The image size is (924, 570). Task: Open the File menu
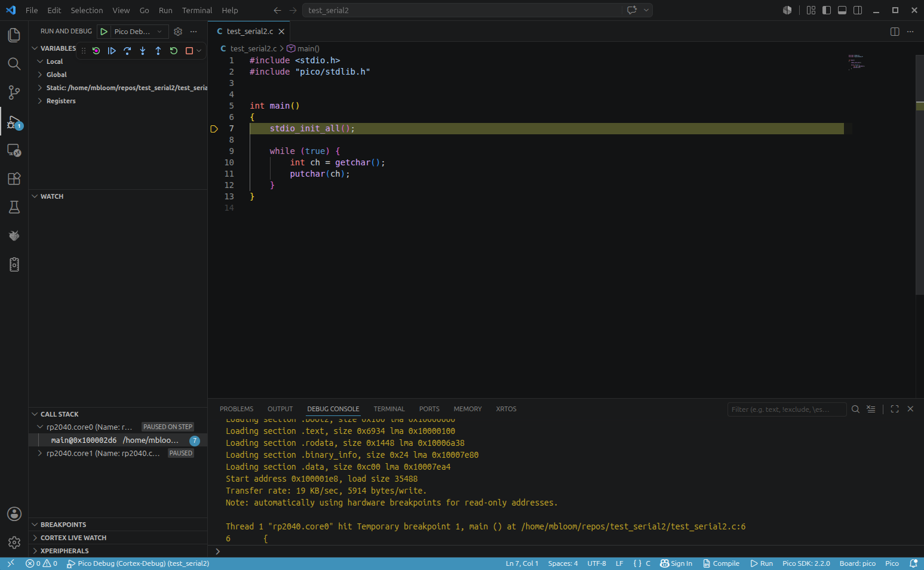point(32,10)
